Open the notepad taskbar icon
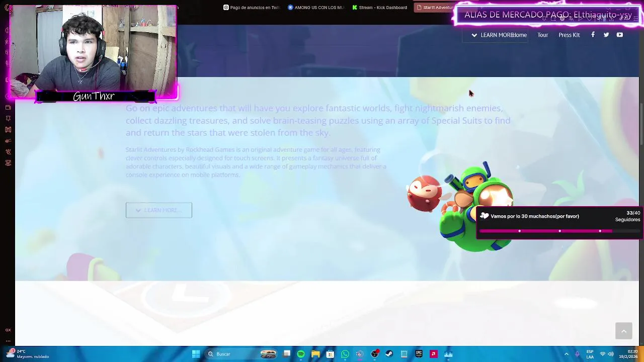The width and height of the screenshot is (644, 362). coord(404,354)
